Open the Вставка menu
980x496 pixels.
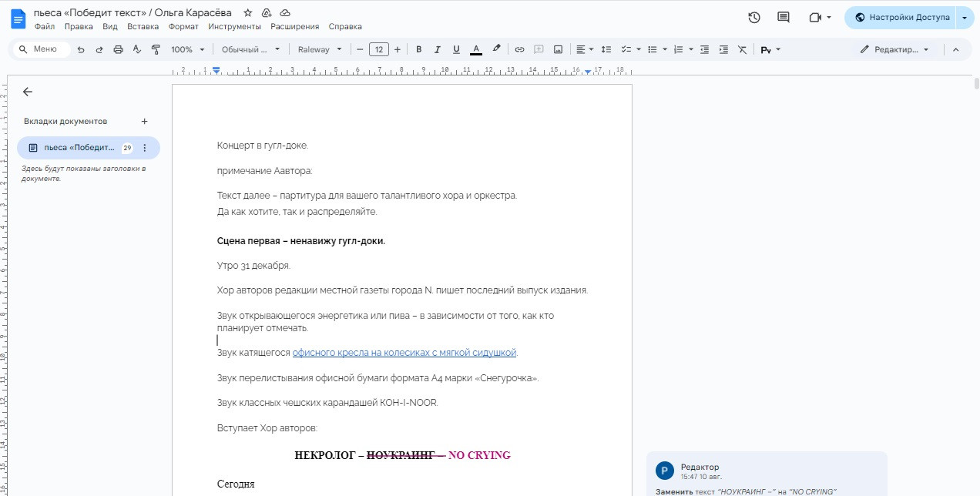point(143,26)
